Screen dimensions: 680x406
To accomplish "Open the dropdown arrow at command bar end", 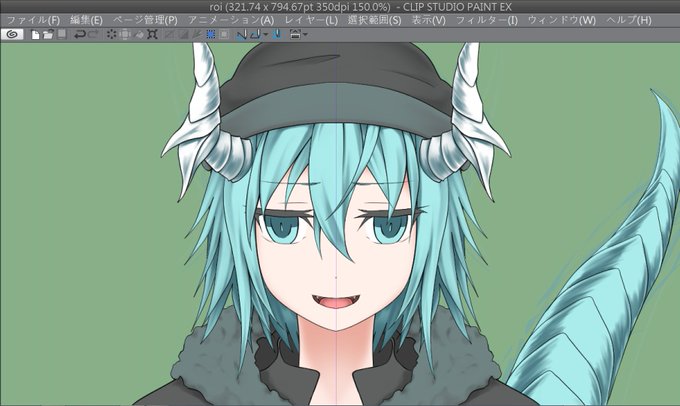I will 305,34.
